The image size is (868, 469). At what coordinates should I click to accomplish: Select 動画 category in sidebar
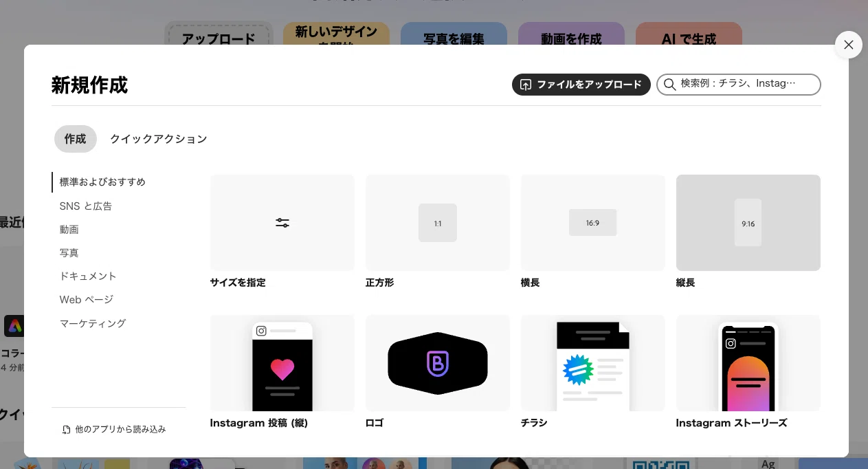coord(69,229)
